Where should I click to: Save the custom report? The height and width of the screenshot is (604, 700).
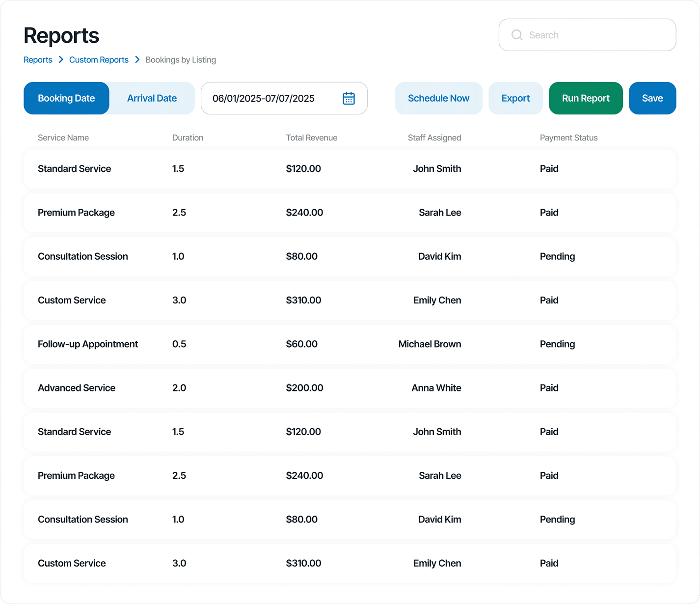[652, 98]
